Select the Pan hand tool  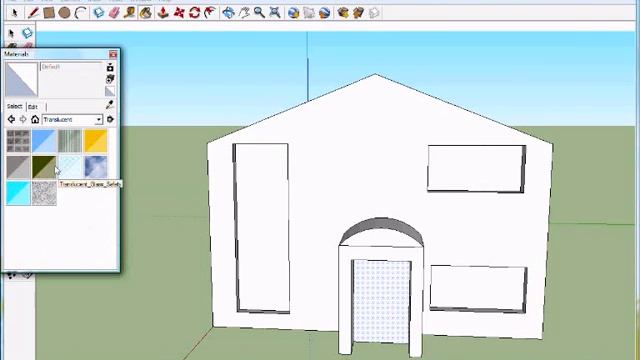tap(244, 13)
